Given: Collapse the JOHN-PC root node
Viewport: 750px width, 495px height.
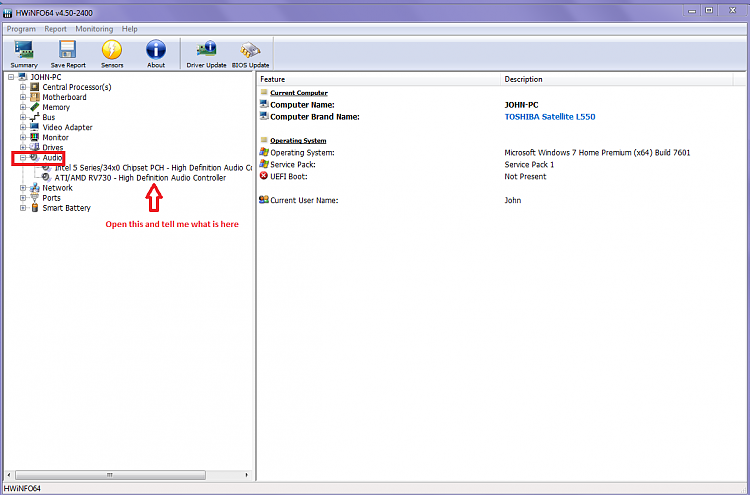Looking at the screenshot, I should (x=11, y=77).
